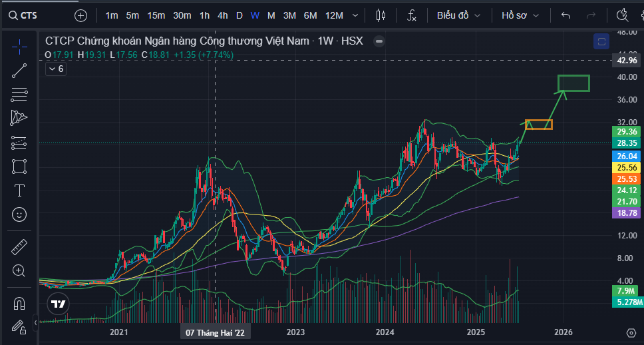Image resolution: width=644 pixels, height=345 pixels.
Task: Select the text annotation tool
Action: coord(19,190)
